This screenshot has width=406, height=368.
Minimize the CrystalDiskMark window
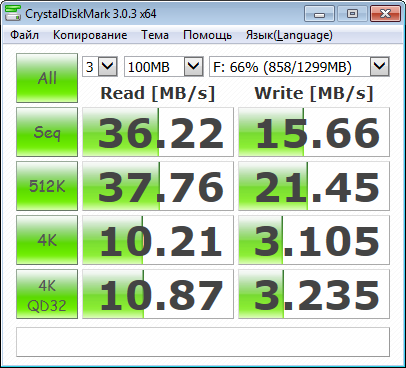(319, 14)
